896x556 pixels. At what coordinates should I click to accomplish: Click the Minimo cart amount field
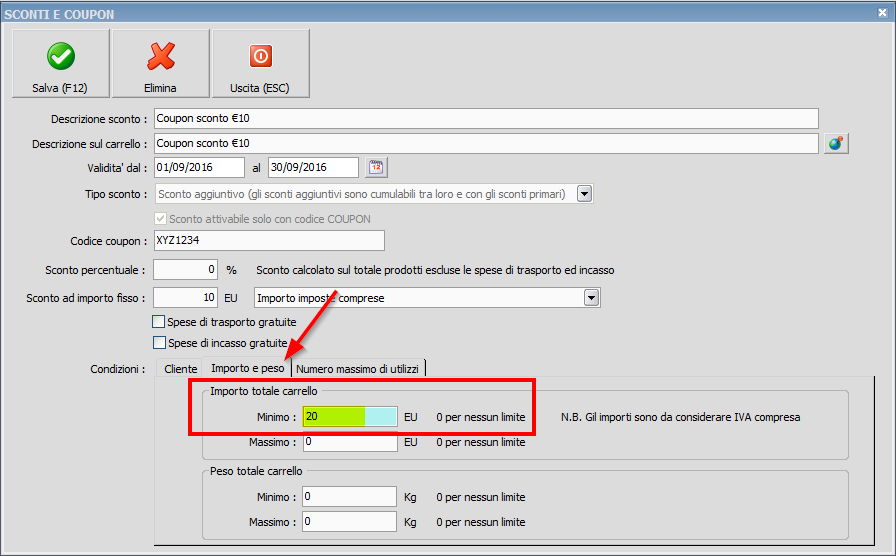click(349, 416)
